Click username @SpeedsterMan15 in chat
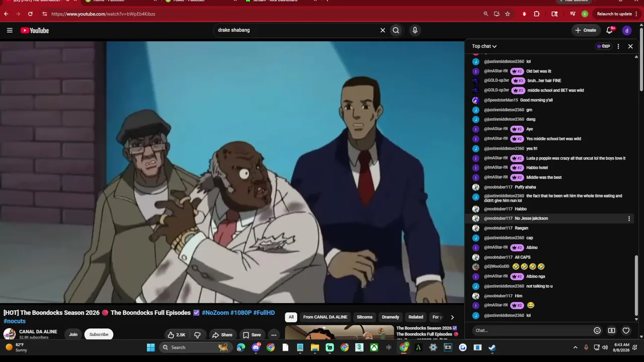644x362 pixels. (x=501, y=100)
